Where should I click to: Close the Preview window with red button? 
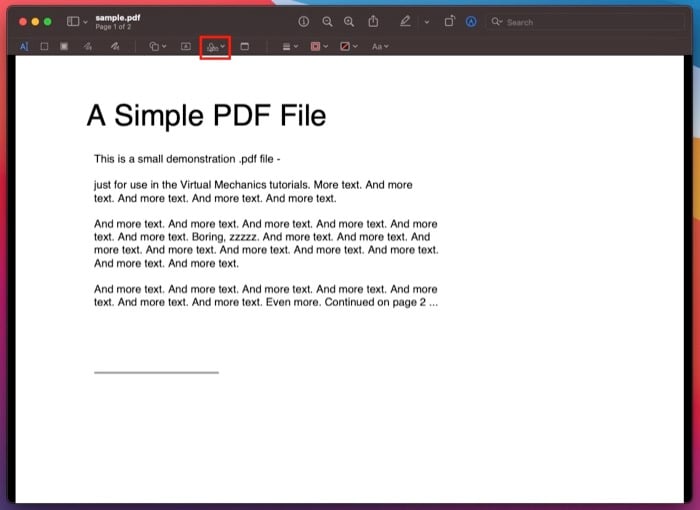tap(23, 21)
